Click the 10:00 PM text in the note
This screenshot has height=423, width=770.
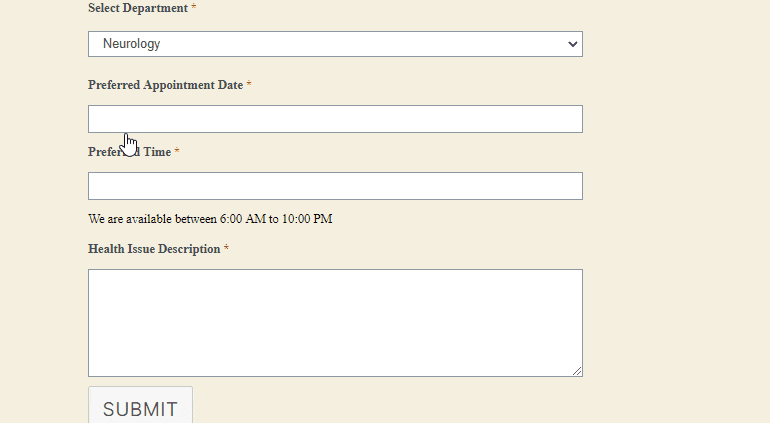pyautogui.click(x=307, y=219)
